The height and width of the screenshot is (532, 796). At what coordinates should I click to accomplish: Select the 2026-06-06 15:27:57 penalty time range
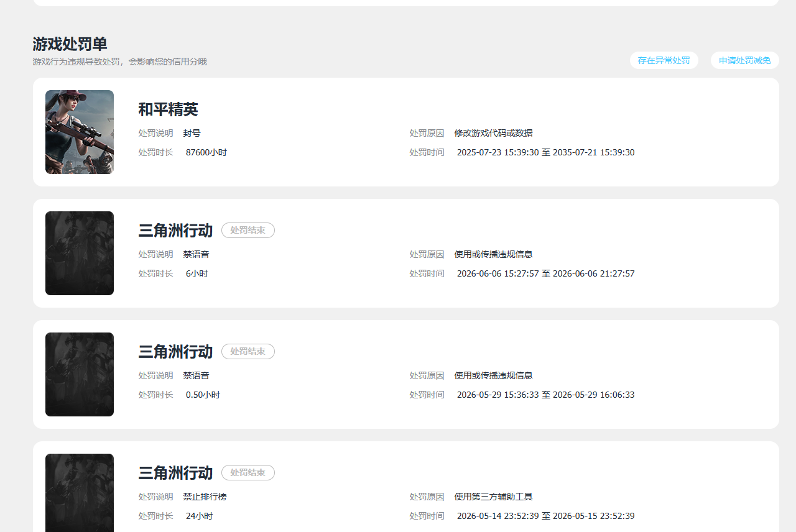pos(546,273)
